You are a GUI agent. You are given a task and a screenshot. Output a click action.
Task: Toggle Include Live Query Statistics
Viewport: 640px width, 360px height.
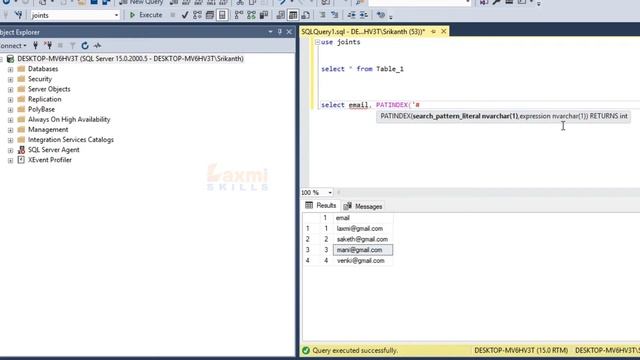(x=251, y=15)
